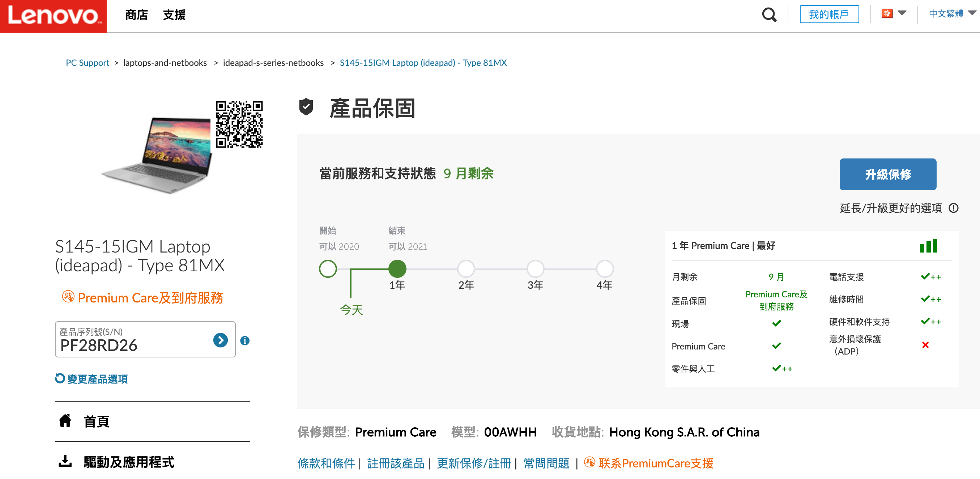Select the 2年 timeline marker

pos(466,268)
